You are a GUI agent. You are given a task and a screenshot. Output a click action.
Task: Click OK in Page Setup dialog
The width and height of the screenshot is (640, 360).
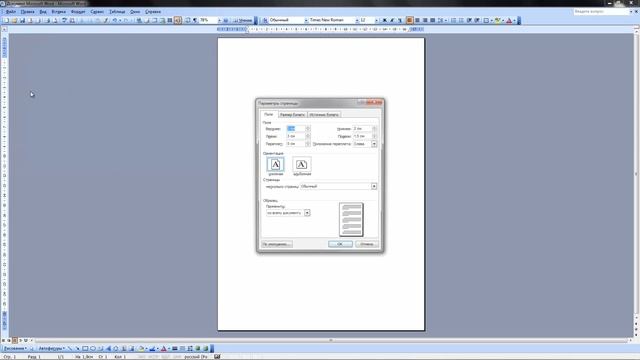point(340,244)
